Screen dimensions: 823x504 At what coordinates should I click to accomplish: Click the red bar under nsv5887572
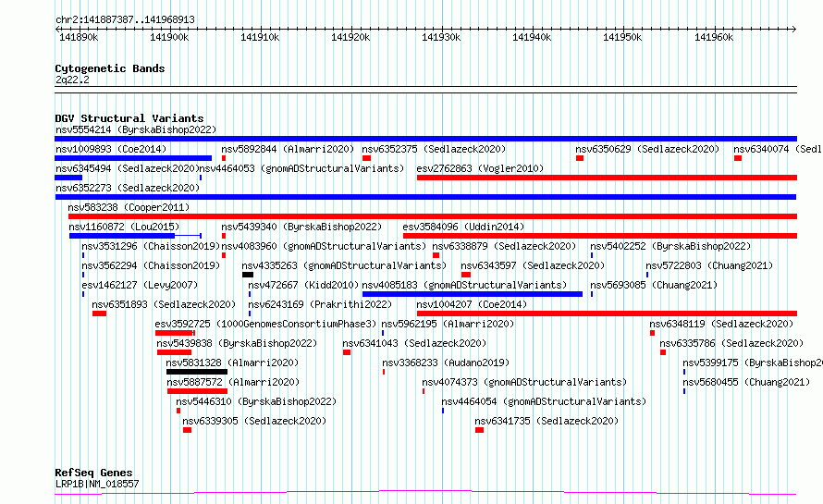pyautogui.click(x=197, y=391)
